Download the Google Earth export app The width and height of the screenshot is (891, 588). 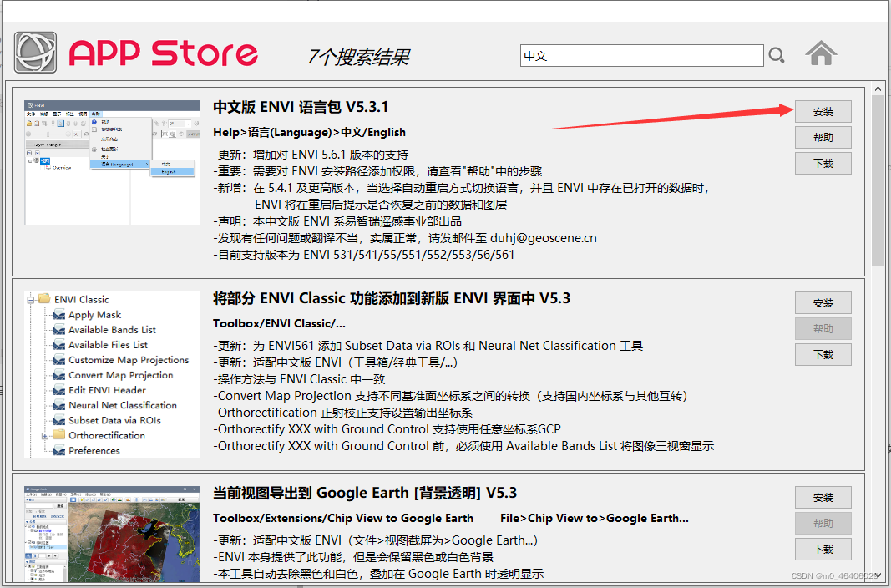[823, 549]
